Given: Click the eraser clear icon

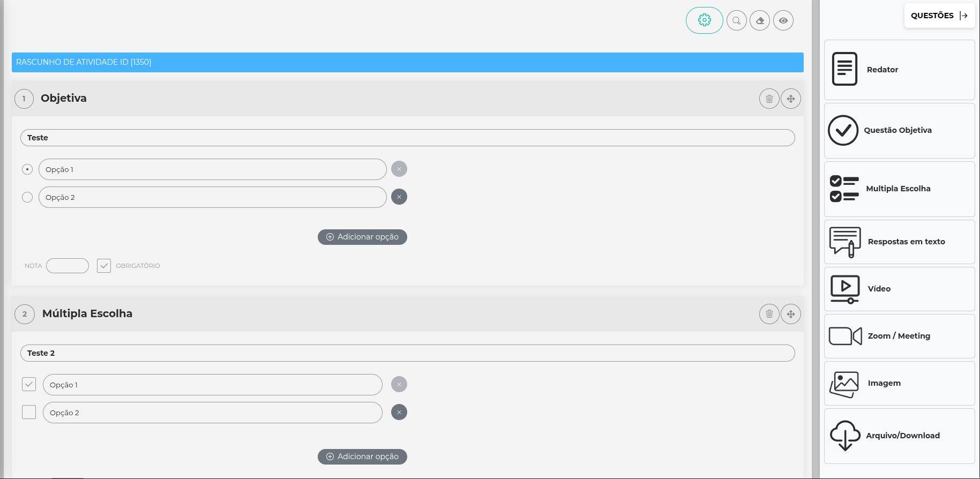Looking at the screenshot, I should pyautogui.click(x=760, y=21).
